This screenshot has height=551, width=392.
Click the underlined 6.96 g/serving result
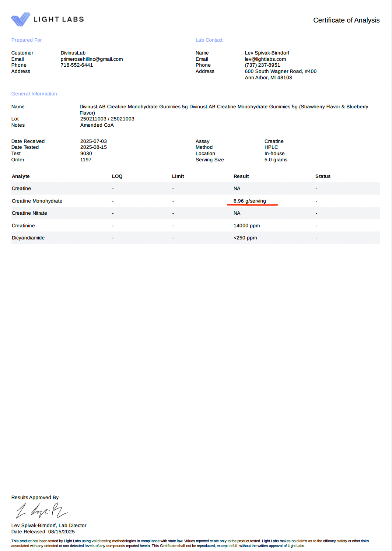[249, 201]
